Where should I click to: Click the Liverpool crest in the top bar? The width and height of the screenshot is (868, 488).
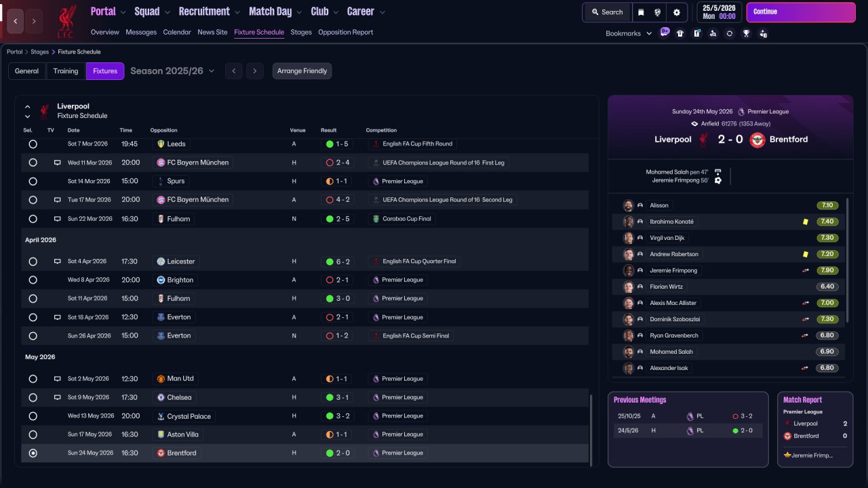[66, 21]
